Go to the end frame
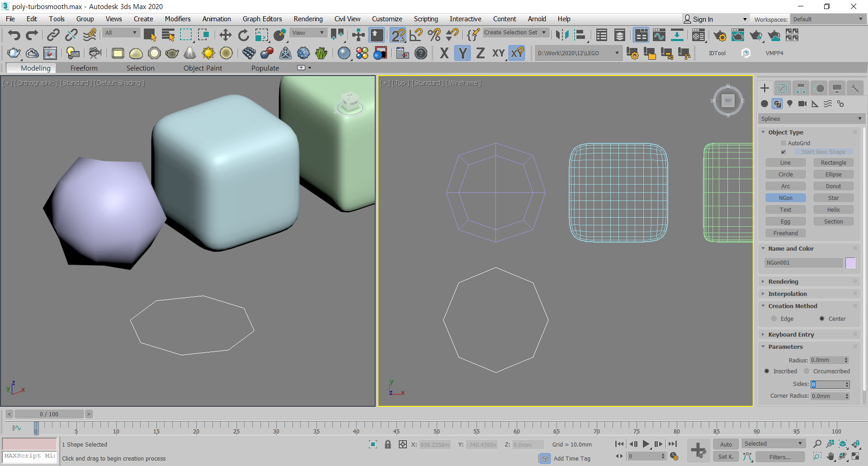 click(x=673, y=444)
